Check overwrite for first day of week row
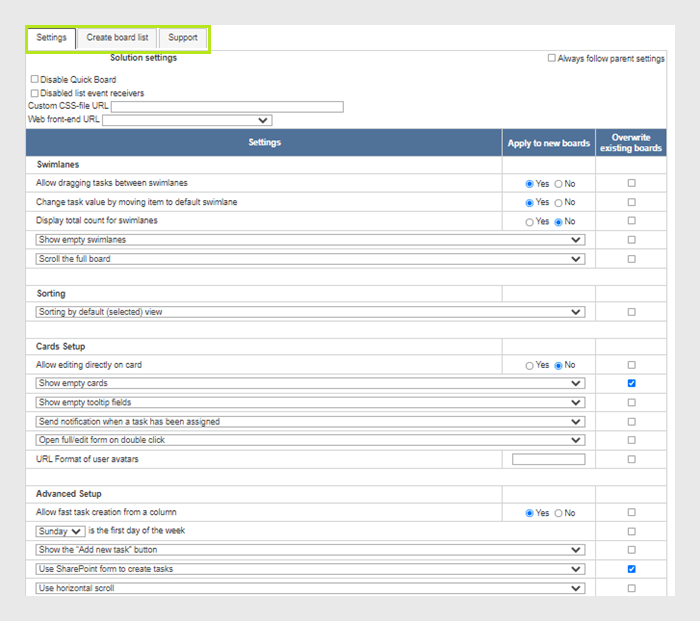This screenshot has width=700, height=621. [x=632, y=532]
